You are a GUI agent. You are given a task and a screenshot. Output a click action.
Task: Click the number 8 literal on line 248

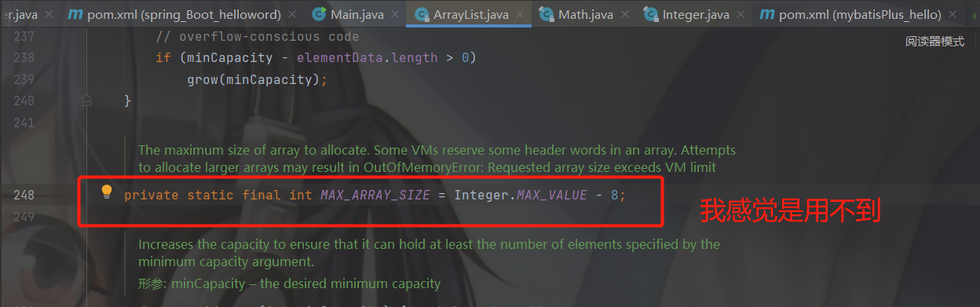point(615,195)
